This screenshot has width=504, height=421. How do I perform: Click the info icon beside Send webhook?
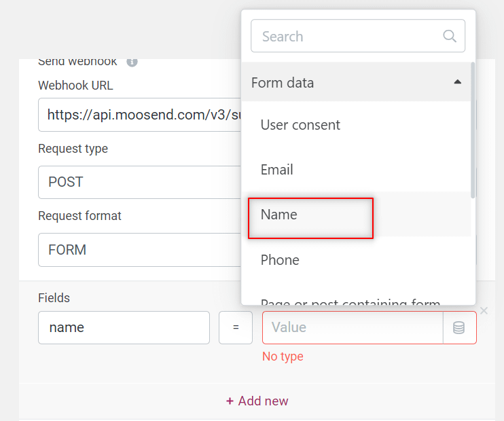coord(132,62)
